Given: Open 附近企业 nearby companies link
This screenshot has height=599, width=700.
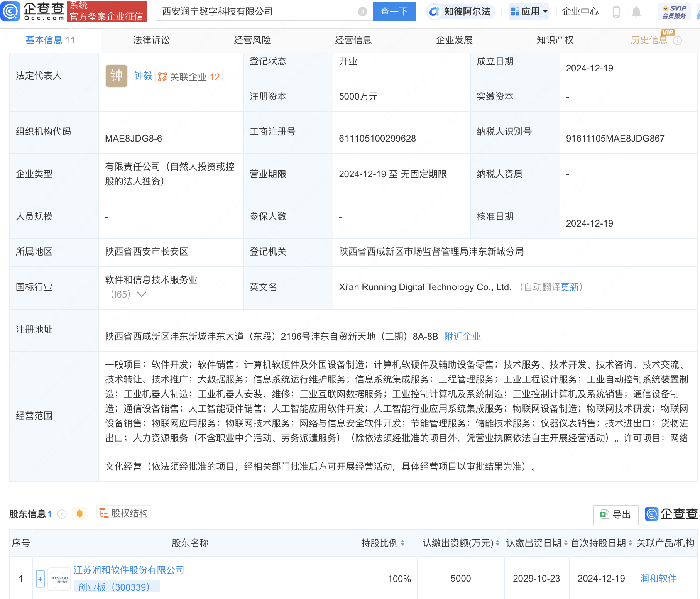Looking at the screenshot, I should tap(462, 337).
